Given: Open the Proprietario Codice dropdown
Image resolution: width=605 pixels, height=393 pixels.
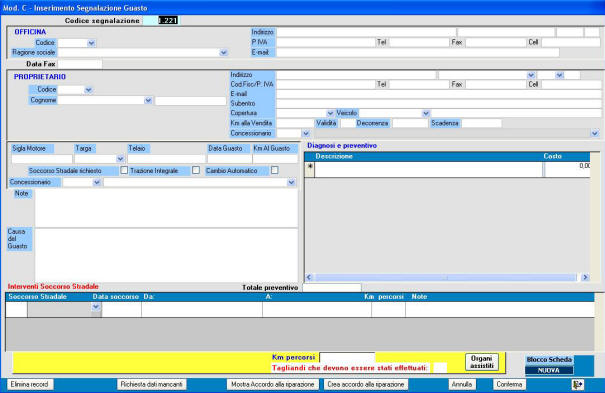Looking at the screenshot, I should coord(88,90).
